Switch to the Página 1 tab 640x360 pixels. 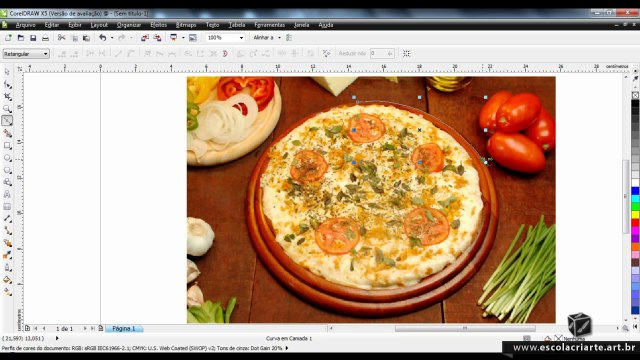124,328
